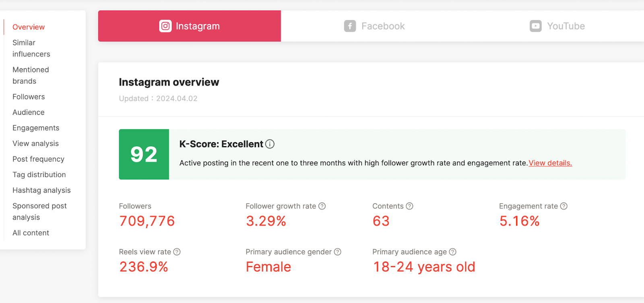Switch to the YouTube tab
This screenshot has width=644, height=303.
click(557, 26)
